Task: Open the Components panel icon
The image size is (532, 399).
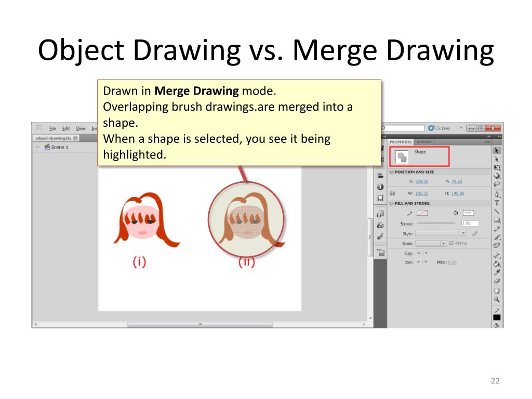Action: coord(380,225)
